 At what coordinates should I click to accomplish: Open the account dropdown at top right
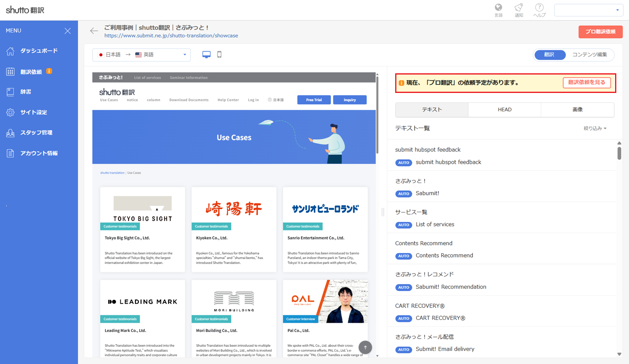click(588, 10)
